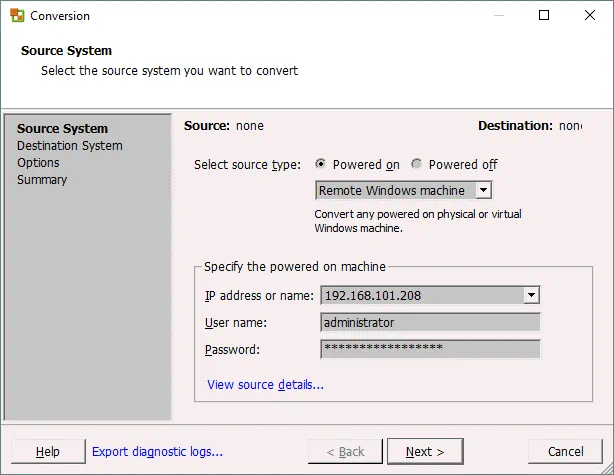Select Source System step in sidebar
614x475 pixels.
[62, 129]
